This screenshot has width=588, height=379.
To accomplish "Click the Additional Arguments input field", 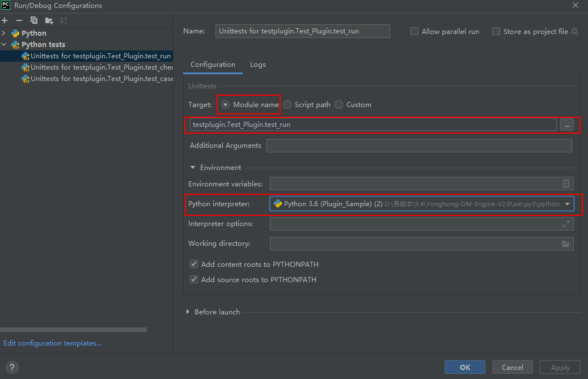I will 418,146.
